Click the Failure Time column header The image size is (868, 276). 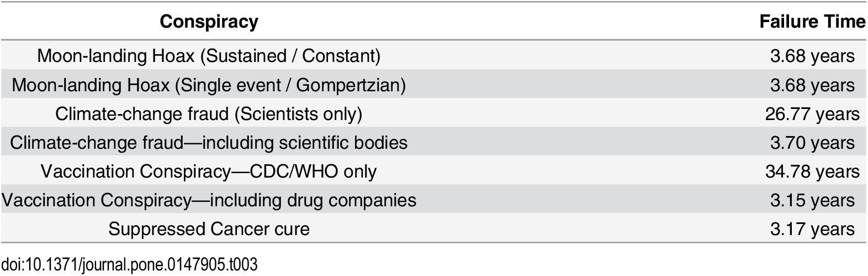[x=812, y=22]
